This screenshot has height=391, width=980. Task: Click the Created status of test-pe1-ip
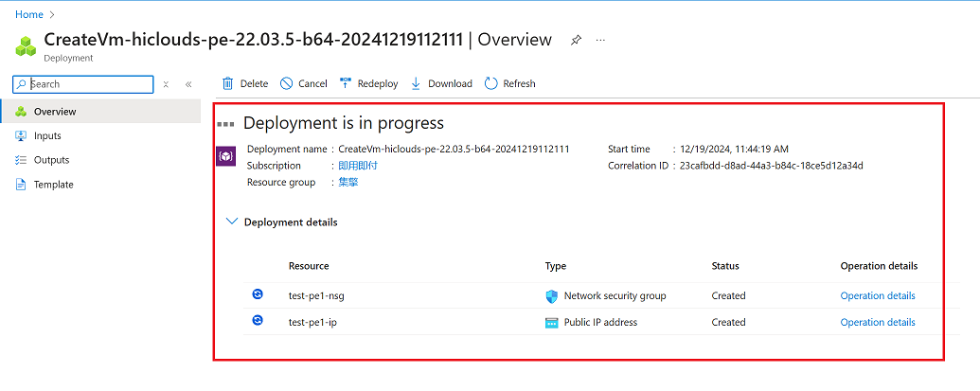click(x=728, y=322)
